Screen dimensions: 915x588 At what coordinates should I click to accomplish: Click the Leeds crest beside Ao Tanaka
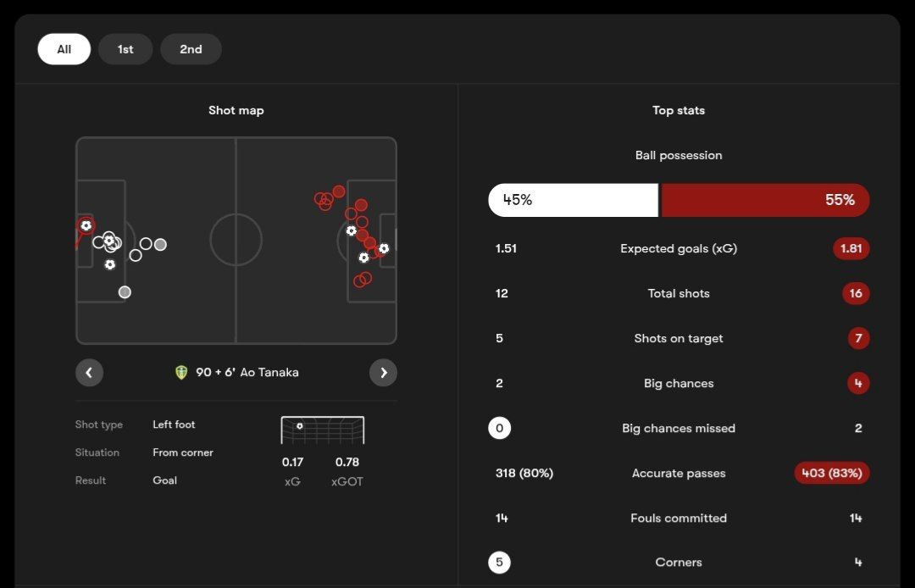(180, 373)
